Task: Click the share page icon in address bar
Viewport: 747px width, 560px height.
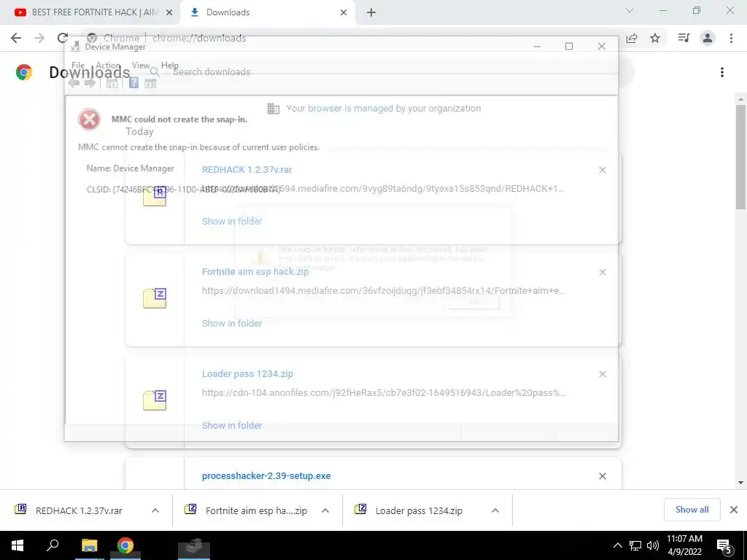Action: click(632, 38)
